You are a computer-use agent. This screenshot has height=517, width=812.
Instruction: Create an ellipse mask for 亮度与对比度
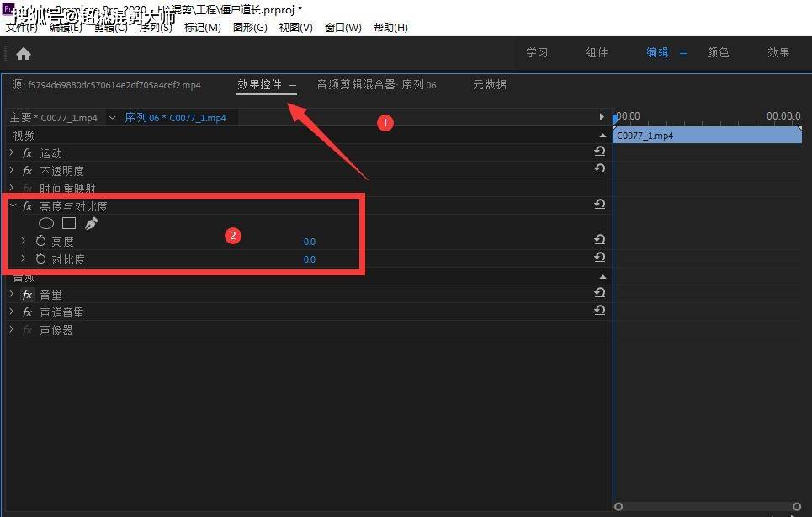pos(46,223)
